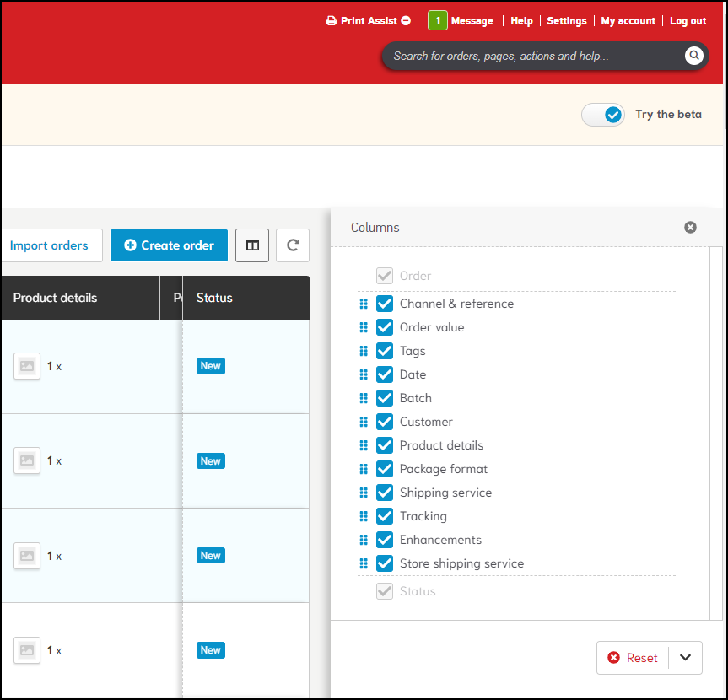The width and height of the screenshot is (728, 700).
Task: Uncheck the Tracking column checkbox
Action: click(x=385, y=516)
